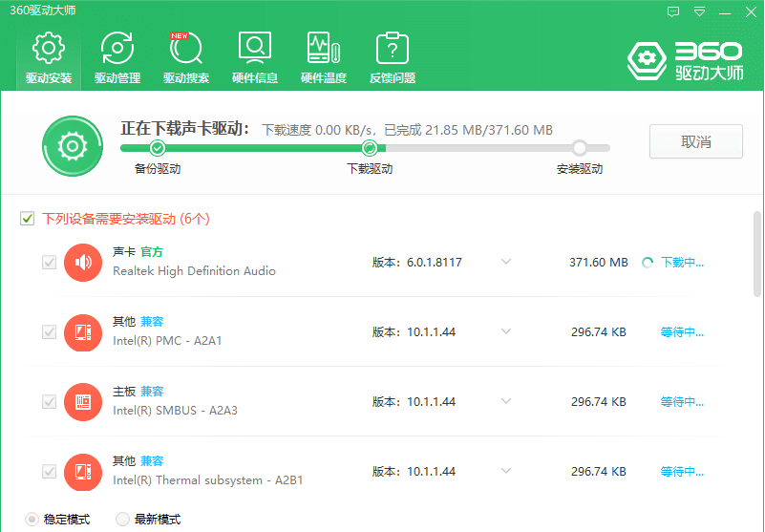Click 等待中... for Intel PMC A2A1
The height and width of the screenshot is (532, 765).
(x=682, y=332)
